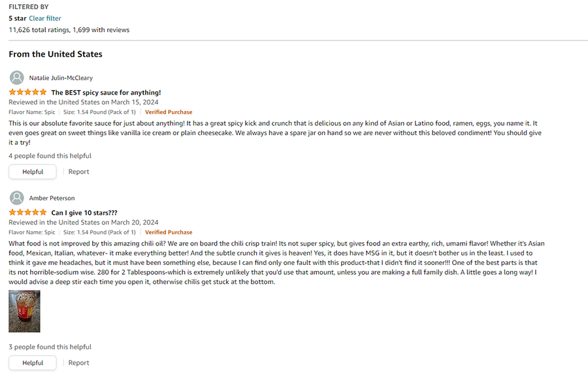Click Verified Purchase on Amber's review
Screen dimensions: 588x376
[169, 232]
